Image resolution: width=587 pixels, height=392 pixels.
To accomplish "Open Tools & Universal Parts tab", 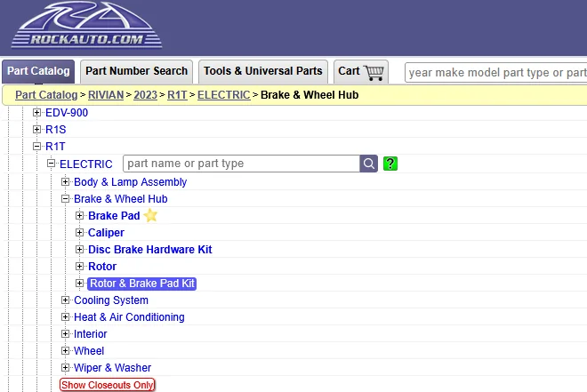I will tap(262, 71).
